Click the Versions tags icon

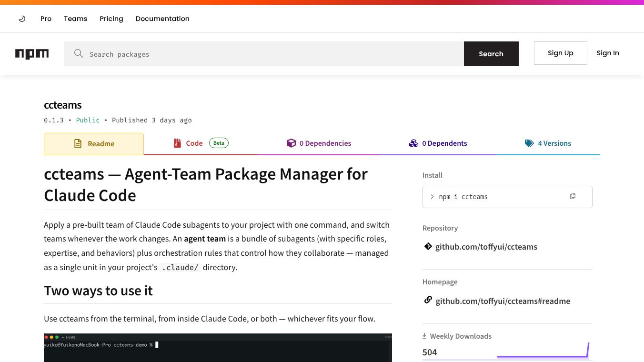(x=529, y=143)
